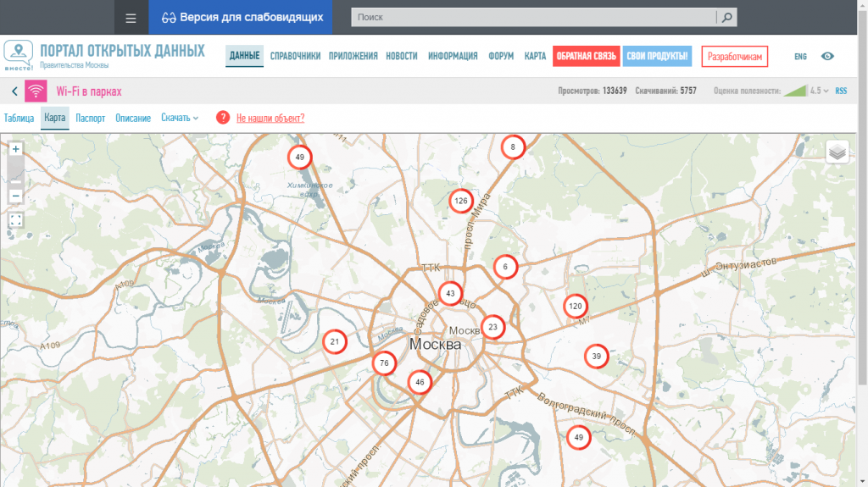
Task: Open cluster marker 126
Action: pos(460,201)
